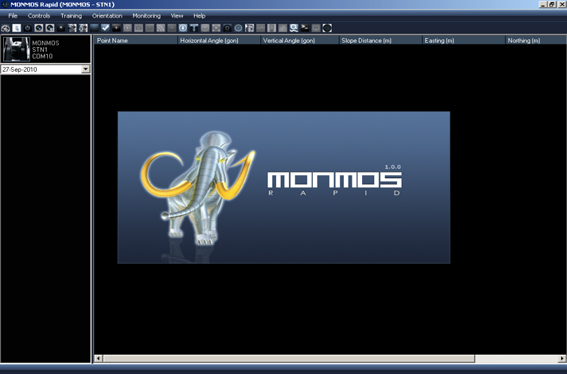This screenshot has height=374, width=567.
Task: Open the Orientation menu
Action: click(107, 16)
